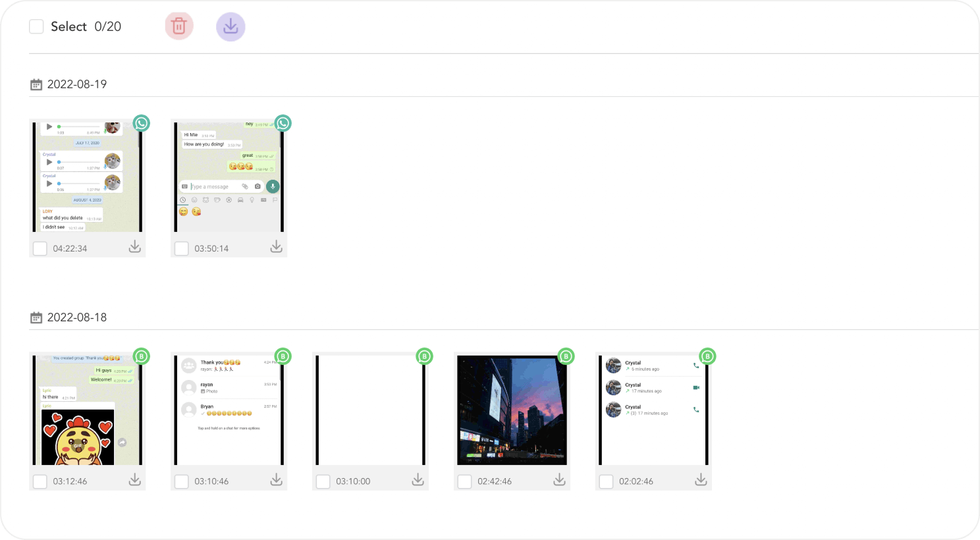980x540 pixels.
Task: Select the 03:12:46 screenshot checkbox
Action: (40, 481)
